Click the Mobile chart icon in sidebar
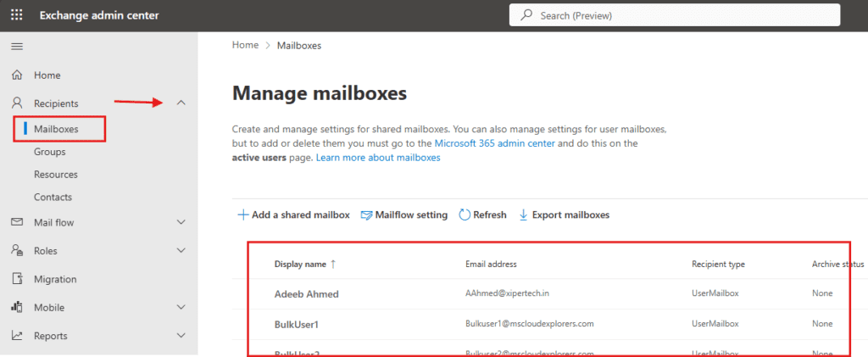The width and height of the screenshot is (868, 357). click(16, 308)
